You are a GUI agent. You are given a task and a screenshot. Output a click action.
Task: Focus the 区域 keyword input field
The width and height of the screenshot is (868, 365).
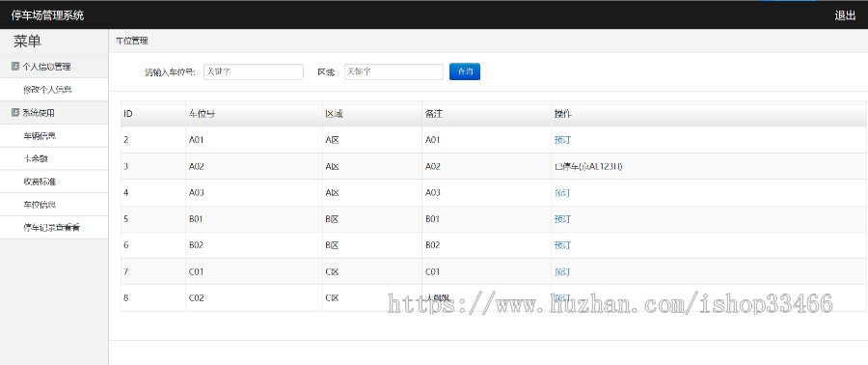[x=393, y=71]
